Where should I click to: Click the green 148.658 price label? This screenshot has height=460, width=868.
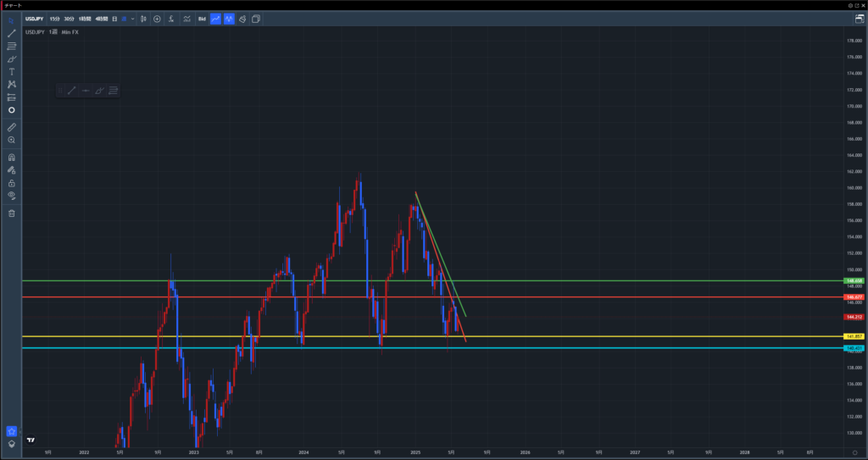(x=854, y=280)
